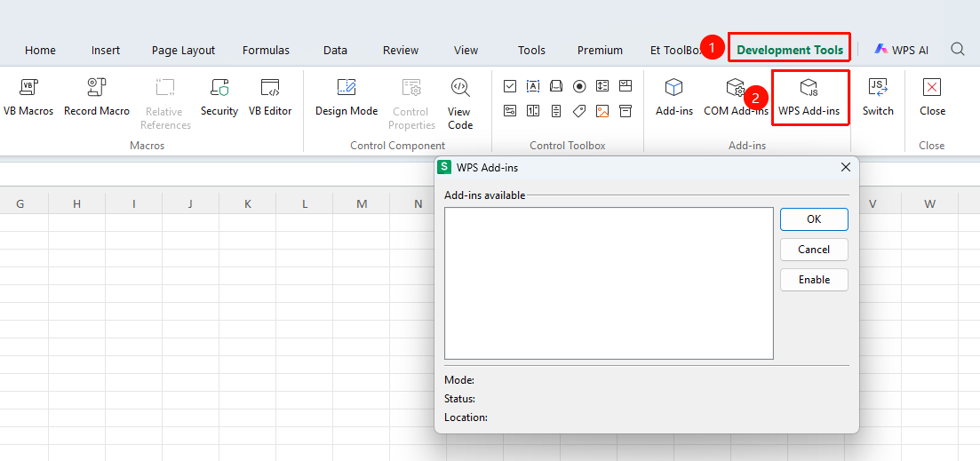Insert a Command Button control

click(x=556, y=86)
